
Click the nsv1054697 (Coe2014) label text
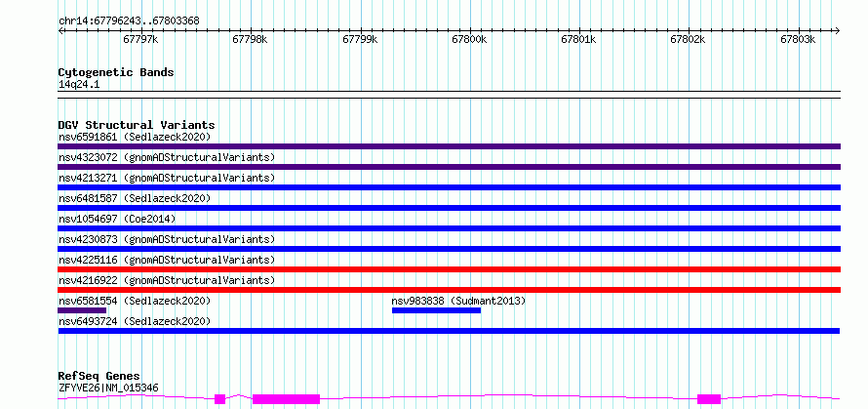[x=117, y=219]
